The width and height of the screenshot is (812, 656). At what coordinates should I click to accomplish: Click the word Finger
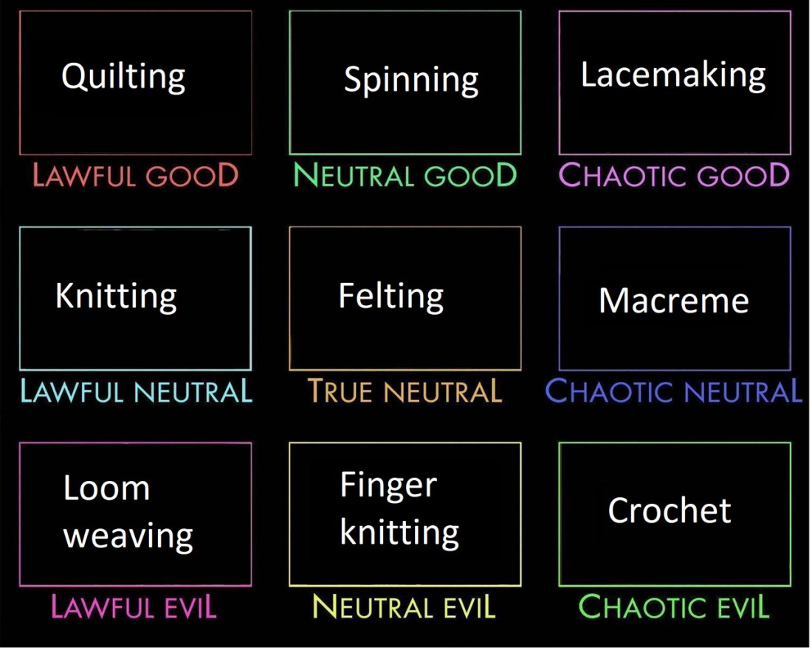[x=388, y=485]
